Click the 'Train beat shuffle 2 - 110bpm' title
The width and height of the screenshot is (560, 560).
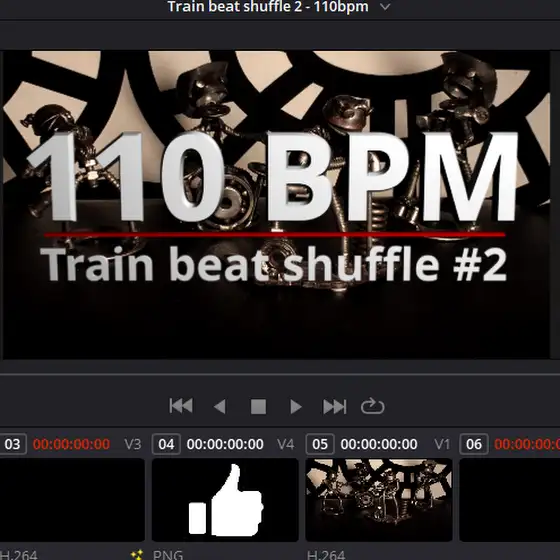(268, 6)
